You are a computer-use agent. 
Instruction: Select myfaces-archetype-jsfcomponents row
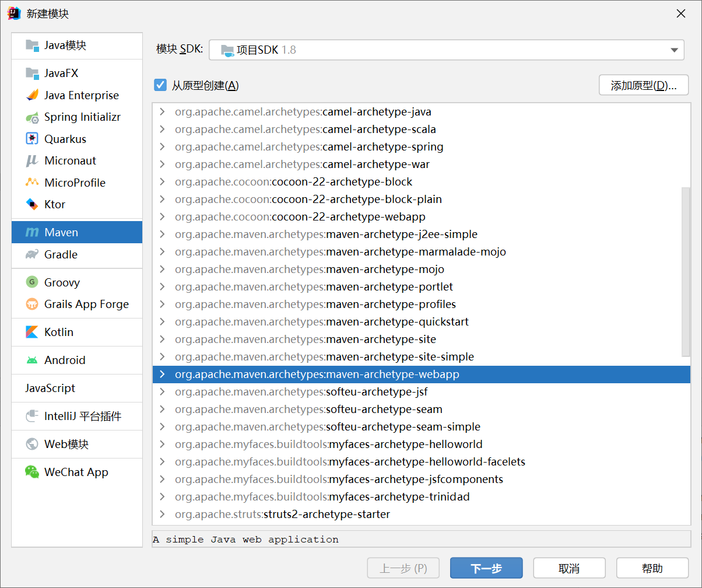[x=422, y=479]
